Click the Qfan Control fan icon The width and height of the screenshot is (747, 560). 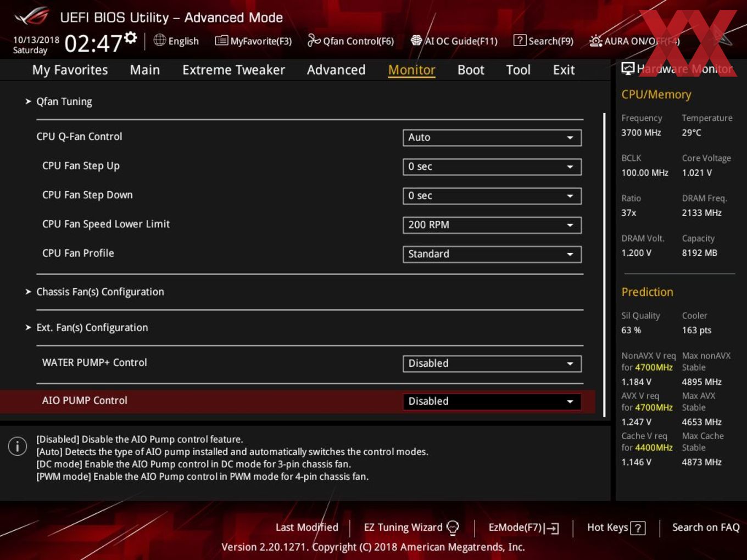click(x=314, y=40)
